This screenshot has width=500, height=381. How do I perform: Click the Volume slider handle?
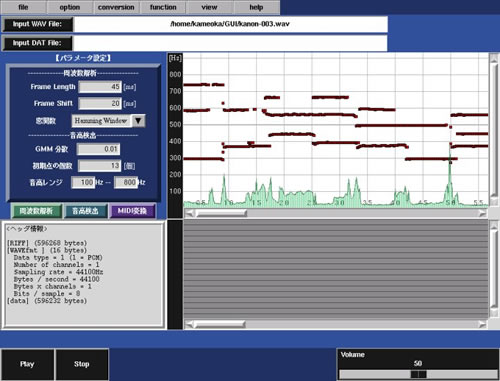click(418, 374)
